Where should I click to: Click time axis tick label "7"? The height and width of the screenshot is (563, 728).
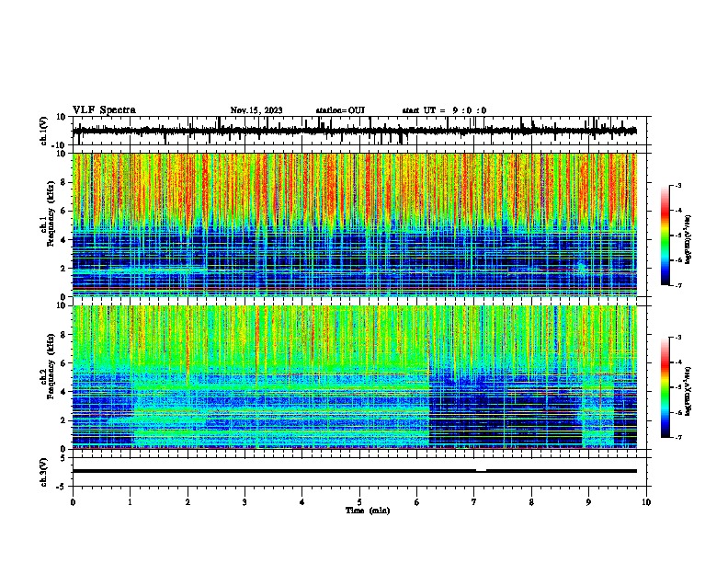(474, 502)
